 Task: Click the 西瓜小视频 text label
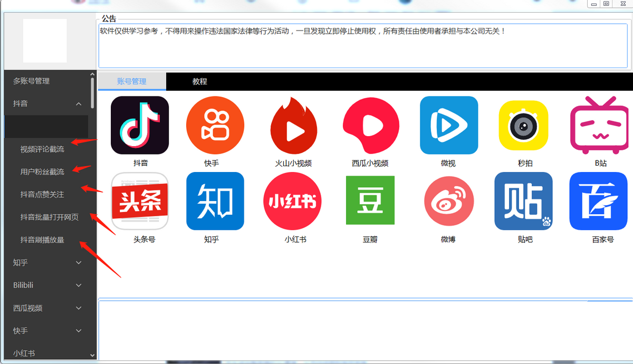pyautogui.click(x=370, y=164)
